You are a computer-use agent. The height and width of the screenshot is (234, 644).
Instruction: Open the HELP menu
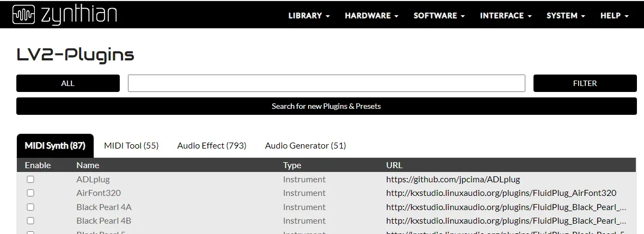point(614,16)
